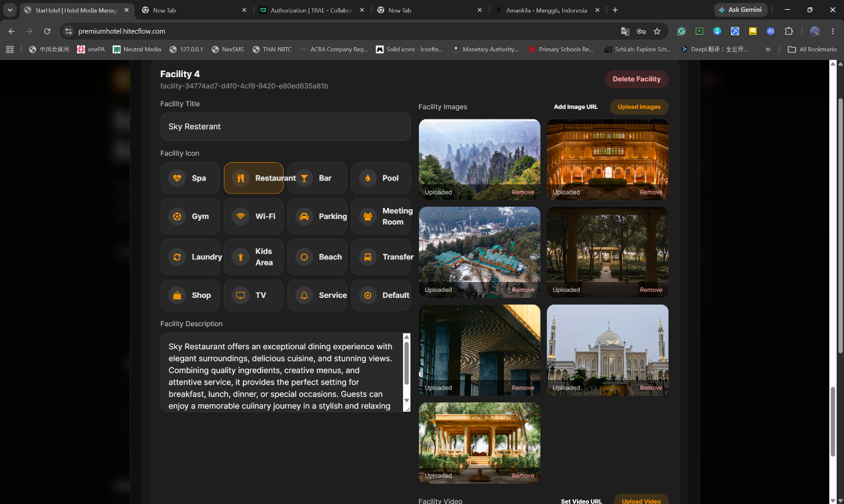Select the Meeting Room icon

click(x=381, y=217)
